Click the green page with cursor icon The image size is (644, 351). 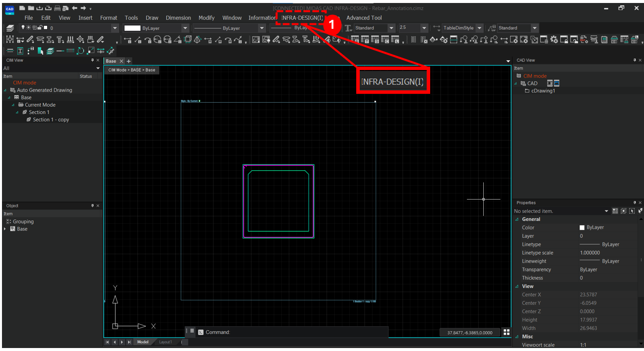point(40,51)
